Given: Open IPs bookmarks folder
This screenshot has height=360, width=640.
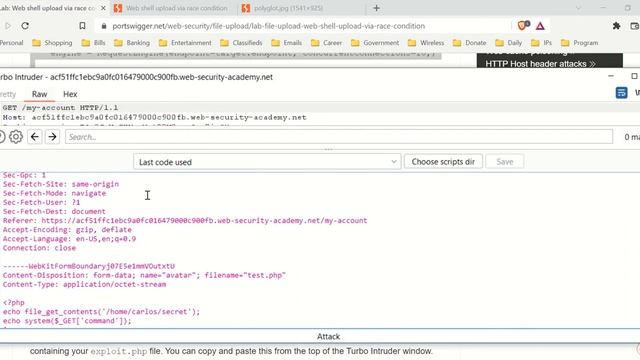Looking at the screenshot, I should click(541, 43).
